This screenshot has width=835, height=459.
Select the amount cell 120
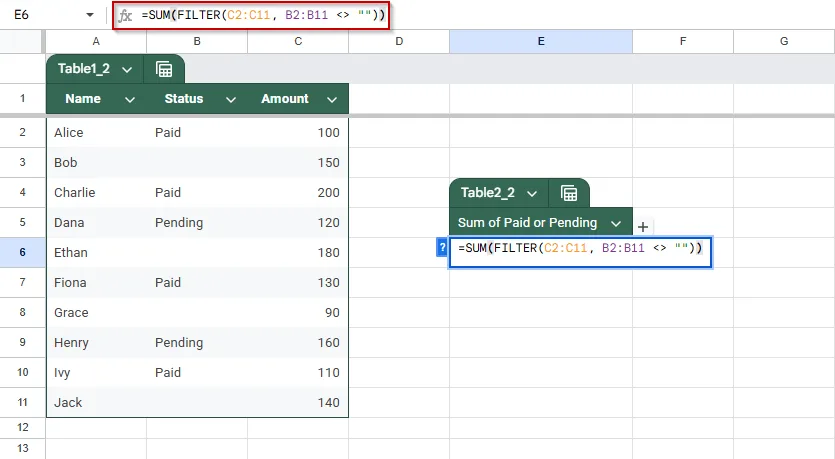tap(298, 223)
